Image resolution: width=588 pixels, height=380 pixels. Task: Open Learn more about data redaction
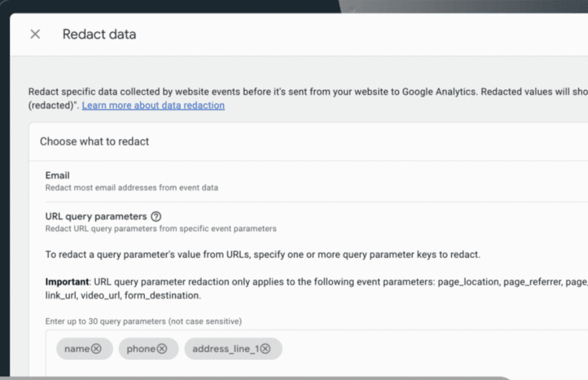pyautogui.click(x=154, y=105)
